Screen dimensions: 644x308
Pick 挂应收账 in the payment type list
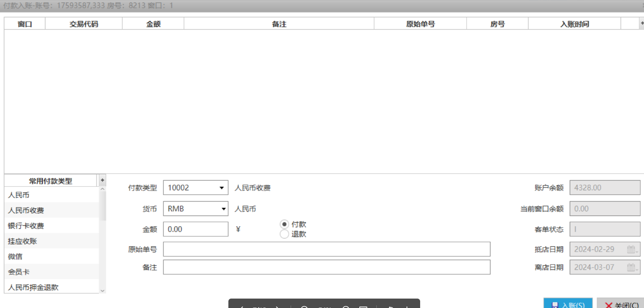22,241
